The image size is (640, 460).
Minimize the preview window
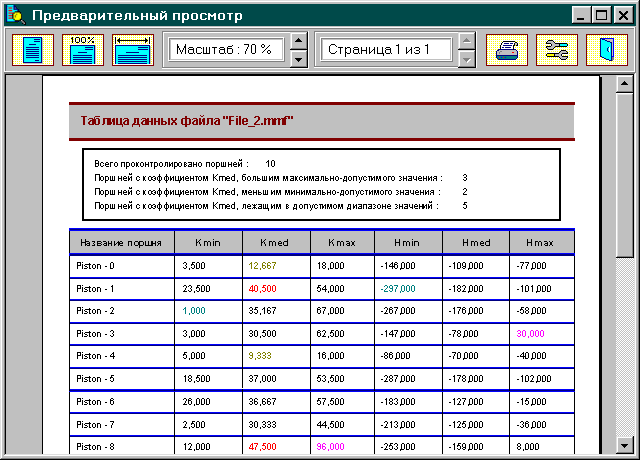pyautogui.click(x=582, y=15)
